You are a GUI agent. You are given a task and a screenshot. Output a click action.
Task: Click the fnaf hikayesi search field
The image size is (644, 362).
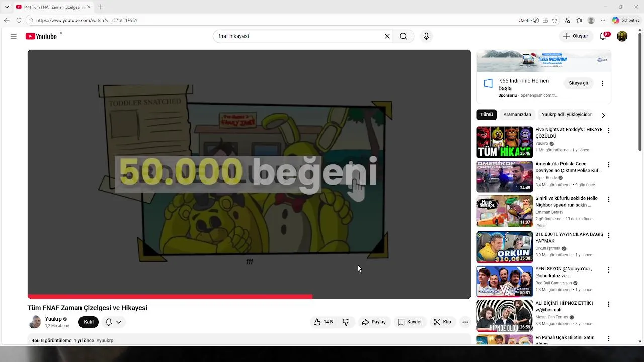(x=299, y=36)
